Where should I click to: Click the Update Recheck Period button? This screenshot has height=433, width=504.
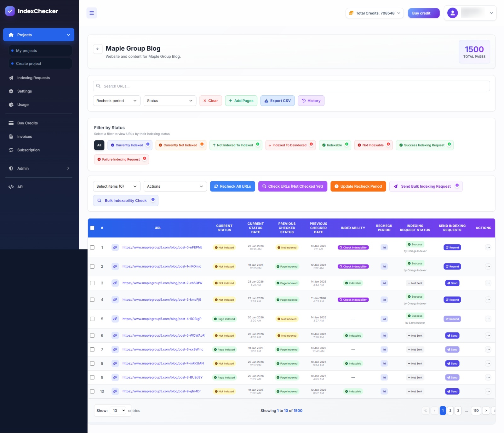coord(358,186)
